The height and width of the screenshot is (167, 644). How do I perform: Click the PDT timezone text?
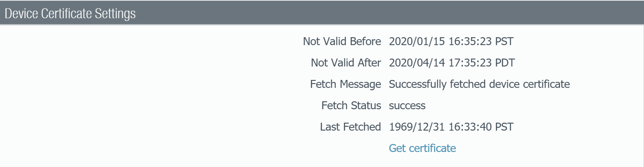pyautogui.click(x=505, y=63)
